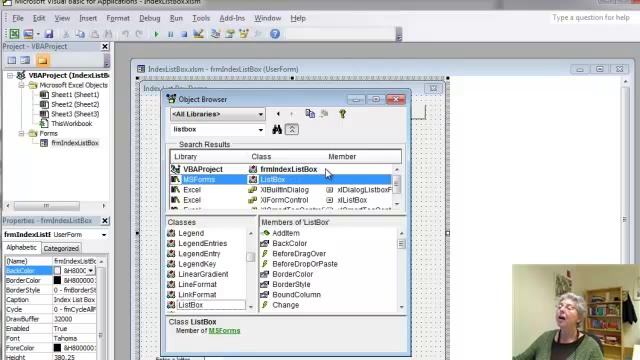Click View Definition icon in Object Browser
Viewport: 640px width, 360px height.
coord(324,114)
